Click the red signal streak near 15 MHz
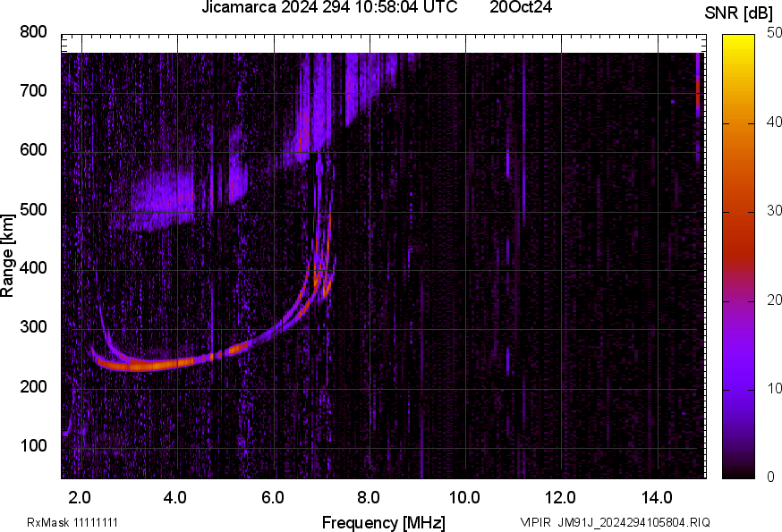The width and height of the screenshot is (782, 532). pyautogui.click(x=698, y=95)
